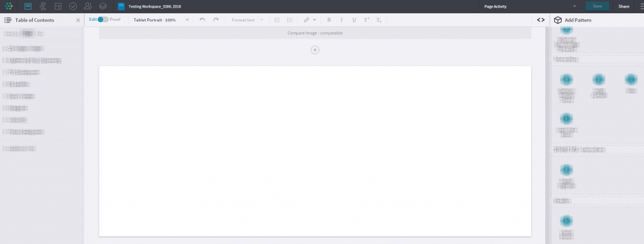Viewport: 644px width, 244px height.
Task: Open the layout grid icon
Action: click(58, 6)
